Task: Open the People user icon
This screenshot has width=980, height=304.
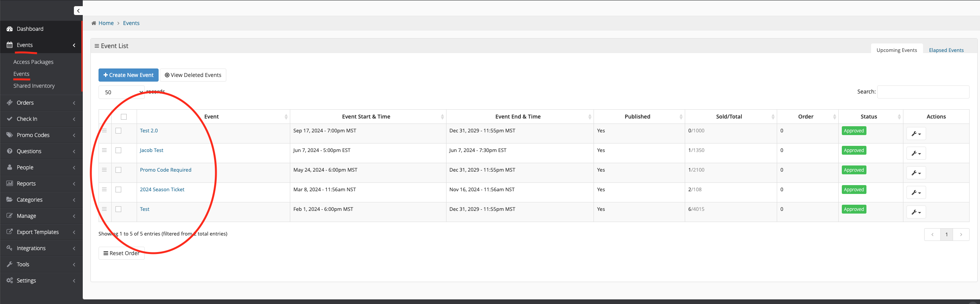Action: (x=10, y=167)
